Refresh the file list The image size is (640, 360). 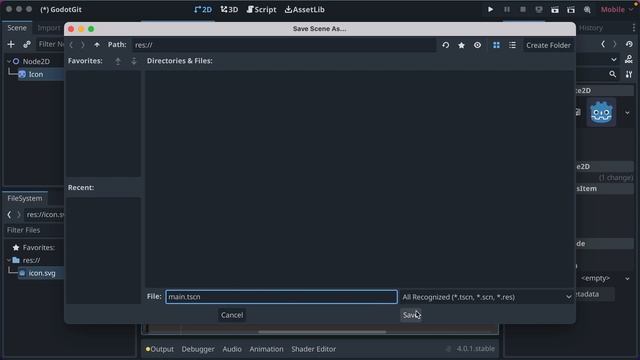(445, 45)
